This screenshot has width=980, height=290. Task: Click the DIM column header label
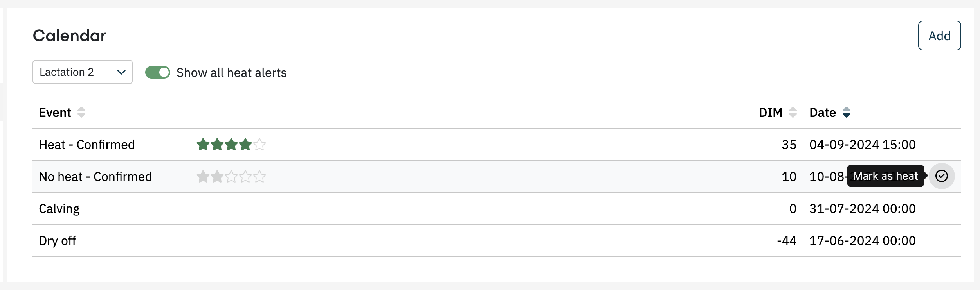pyautogui.click(x=771, y=113)
